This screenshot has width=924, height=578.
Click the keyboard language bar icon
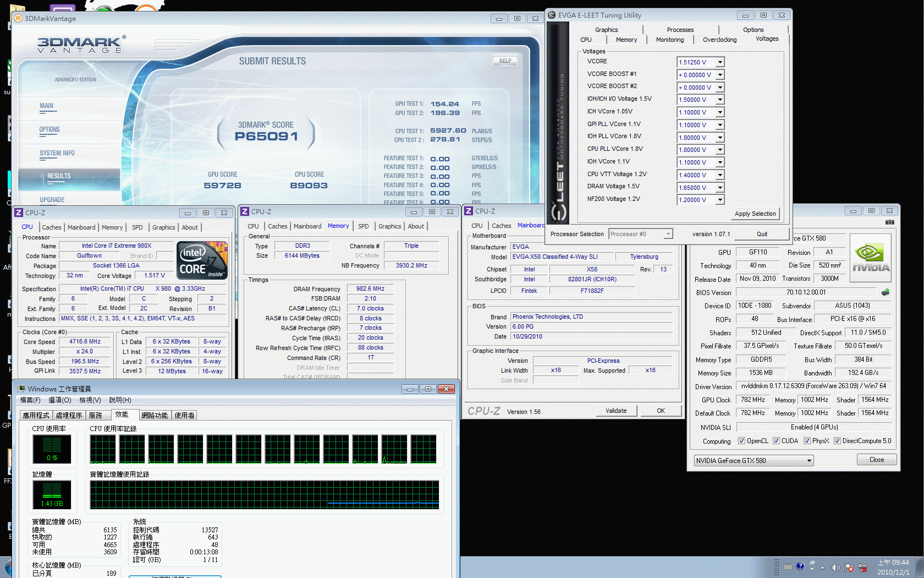788,566
